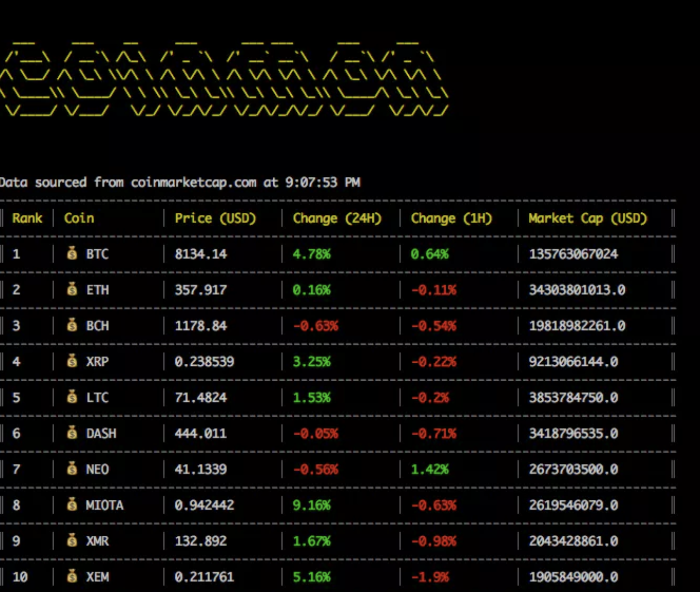
Task: Select the XMR coin symbol
Action: (97, 541)
